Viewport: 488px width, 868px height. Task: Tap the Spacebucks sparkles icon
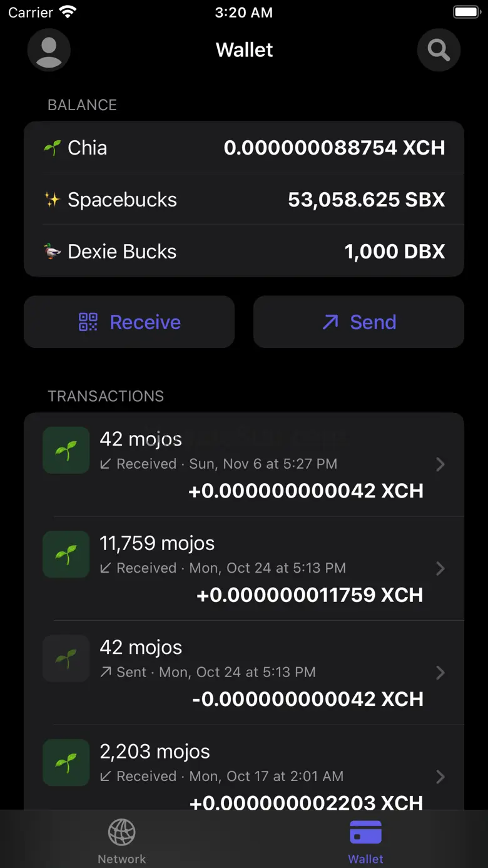[x=52, y=200]
